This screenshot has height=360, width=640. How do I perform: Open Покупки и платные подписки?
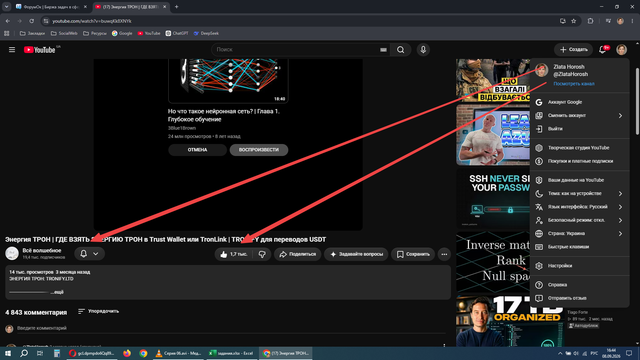coord(580,161)
